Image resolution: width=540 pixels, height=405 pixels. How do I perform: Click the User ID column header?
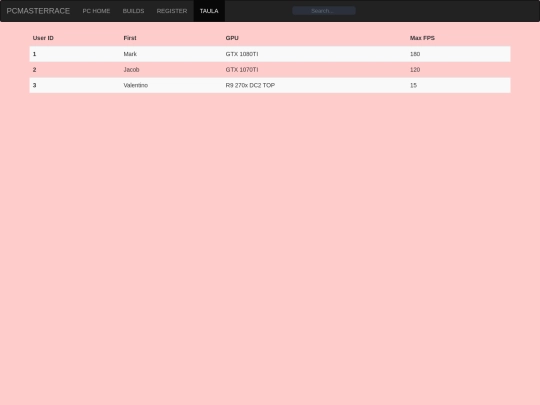43,38
